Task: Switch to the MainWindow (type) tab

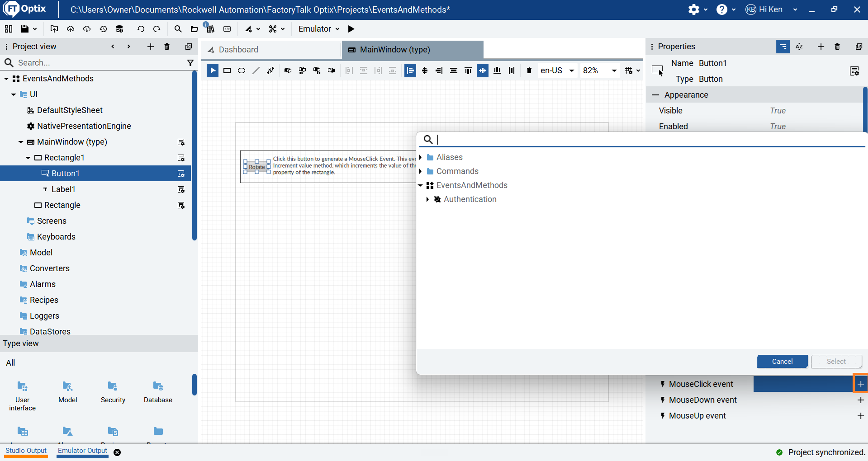Action: [413, 50]
